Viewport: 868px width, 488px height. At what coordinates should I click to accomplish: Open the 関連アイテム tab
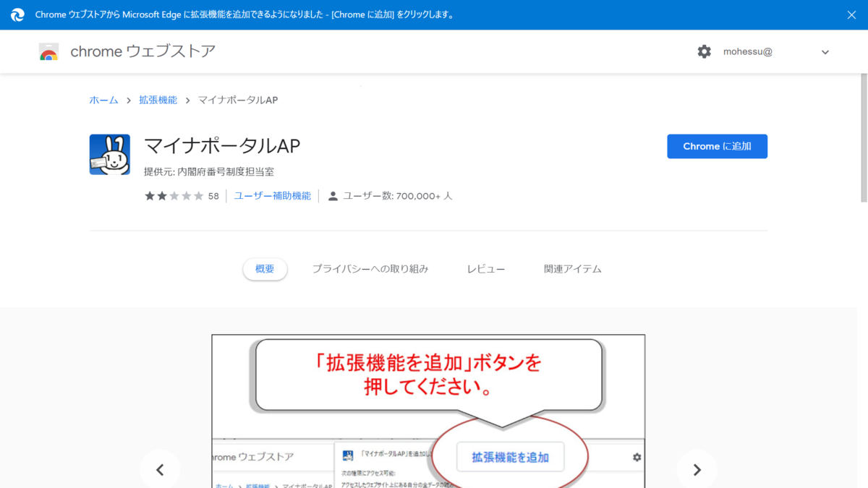click(x=573, y=269)
